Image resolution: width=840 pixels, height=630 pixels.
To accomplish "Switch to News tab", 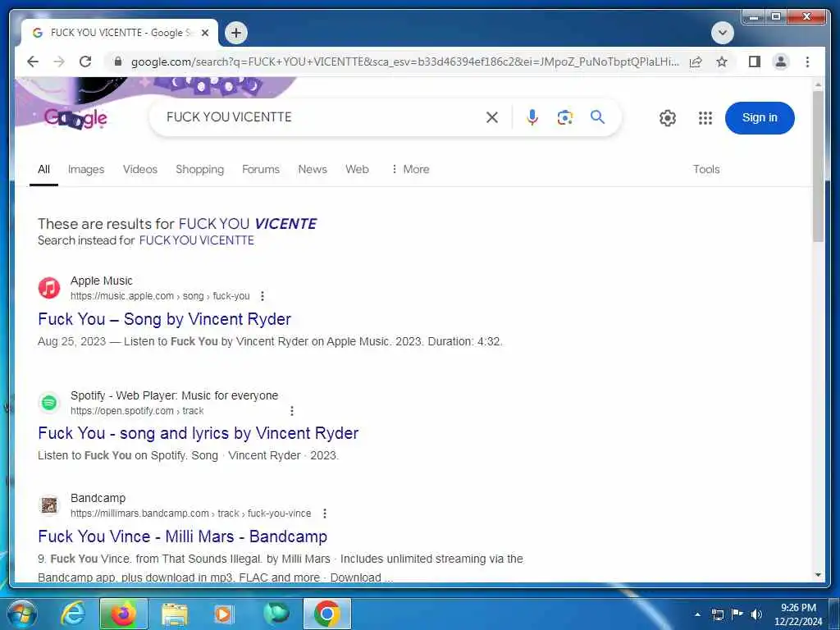I will coord(313,169).
